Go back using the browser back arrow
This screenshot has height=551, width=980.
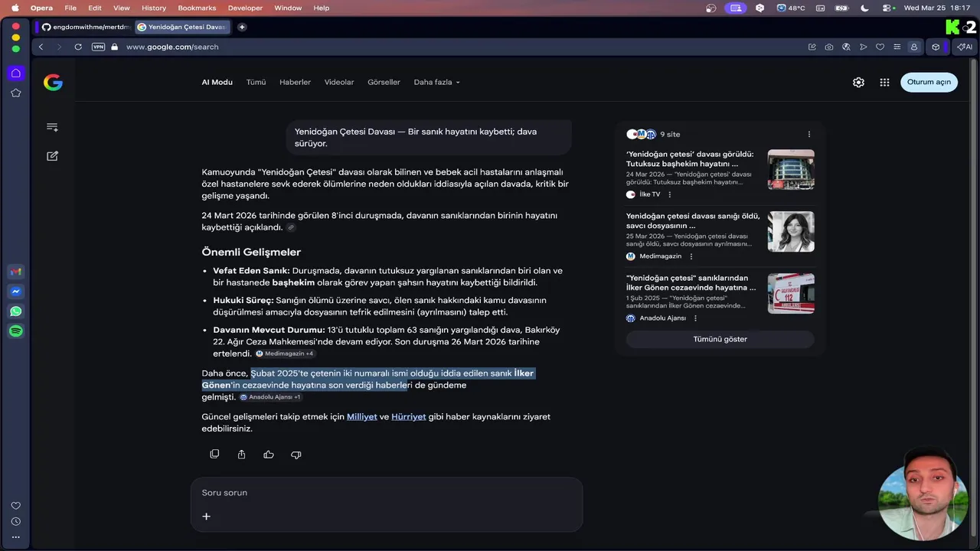[x=41, y=47]
